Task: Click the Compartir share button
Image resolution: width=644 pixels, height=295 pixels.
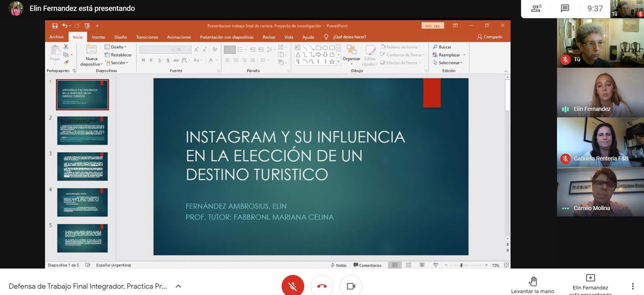Action: click(x=490, y=37)
